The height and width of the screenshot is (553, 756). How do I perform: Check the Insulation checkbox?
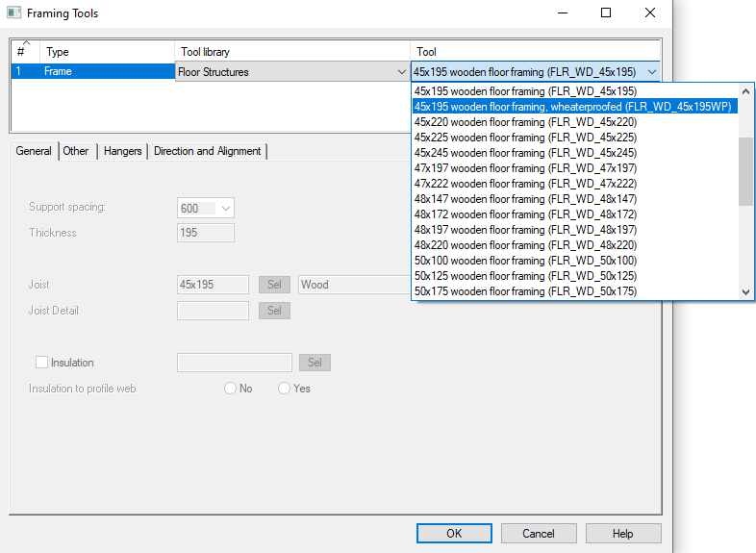tap(41, 363)
